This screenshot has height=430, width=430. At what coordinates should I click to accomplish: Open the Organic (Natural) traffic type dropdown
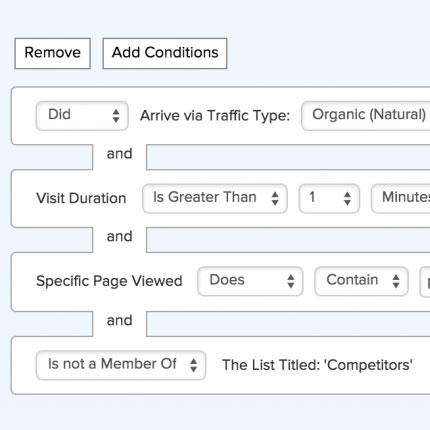pyautogui.click(x=366, y=116)
